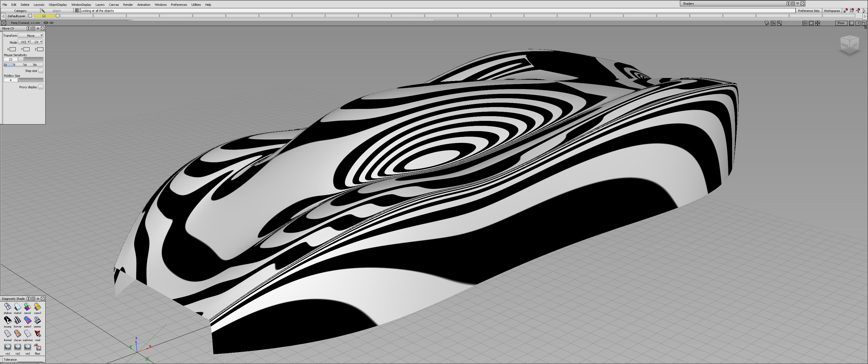868x364 pixels.
Task: Click the Preference Sets button
Action: tap(808, 11)
